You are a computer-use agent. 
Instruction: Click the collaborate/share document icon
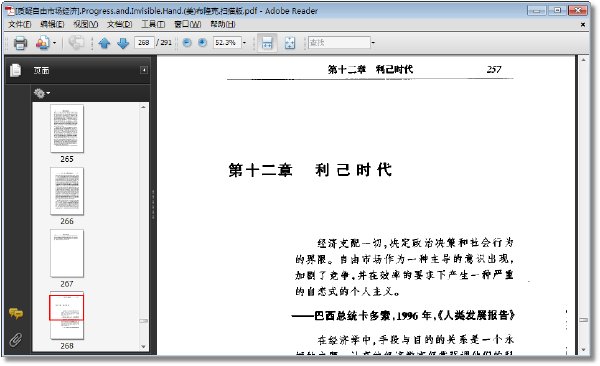tap(42, 43)
